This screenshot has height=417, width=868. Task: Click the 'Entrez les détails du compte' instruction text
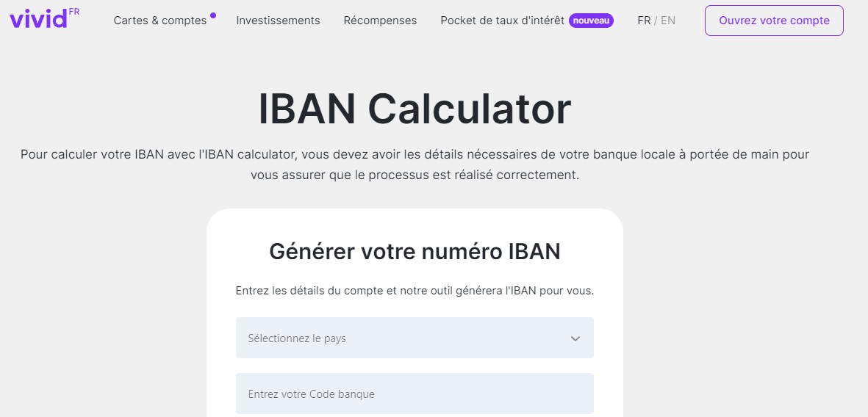point(415,290)
